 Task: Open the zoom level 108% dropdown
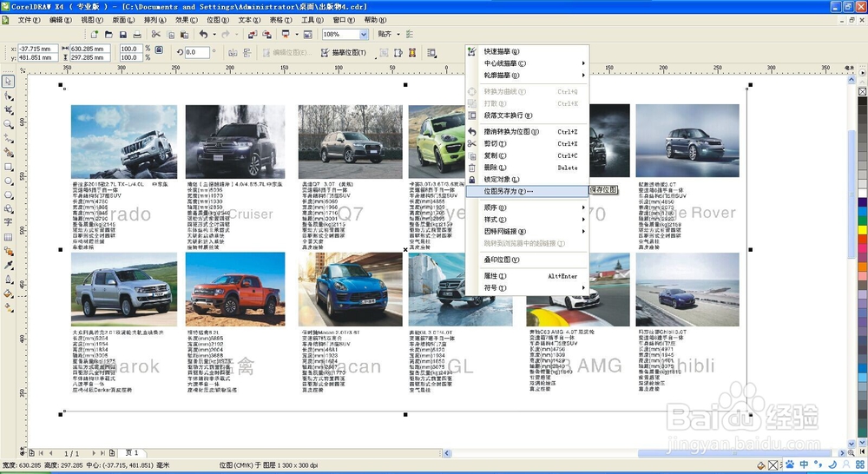pyautogui.click(x=364, y=35)
